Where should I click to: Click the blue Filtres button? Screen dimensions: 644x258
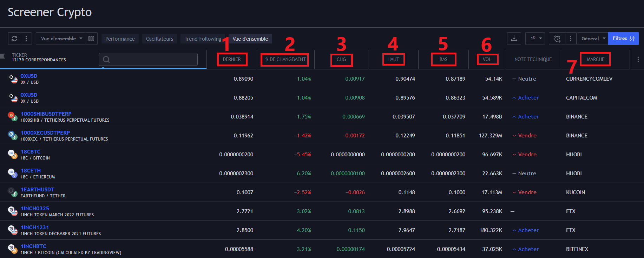[623, 39]
